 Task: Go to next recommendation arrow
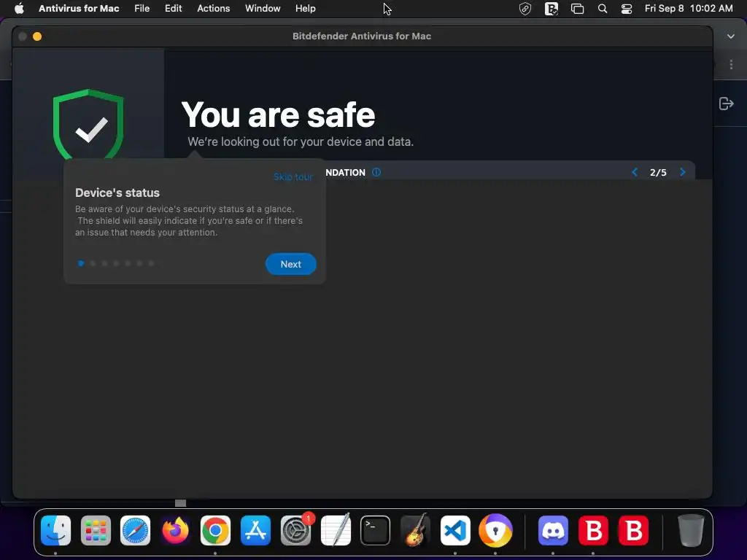coord(683,172)
